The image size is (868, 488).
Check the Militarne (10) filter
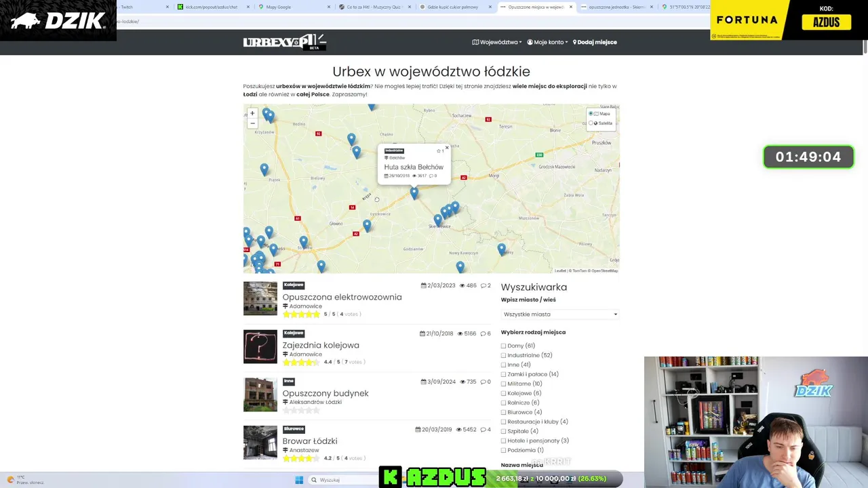pos(503,384)
